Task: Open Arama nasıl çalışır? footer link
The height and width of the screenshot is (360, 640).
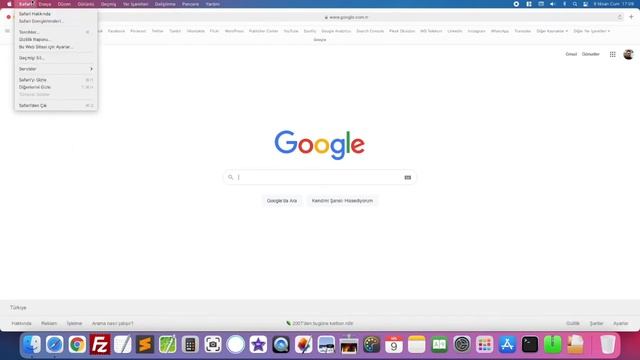Action: [x=113, y=323]
